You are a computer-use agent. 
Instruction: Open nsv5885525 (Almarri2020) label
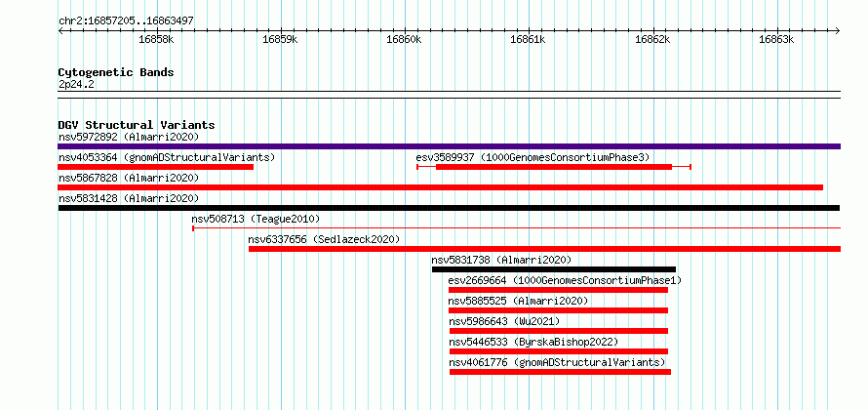click(519, 301)
